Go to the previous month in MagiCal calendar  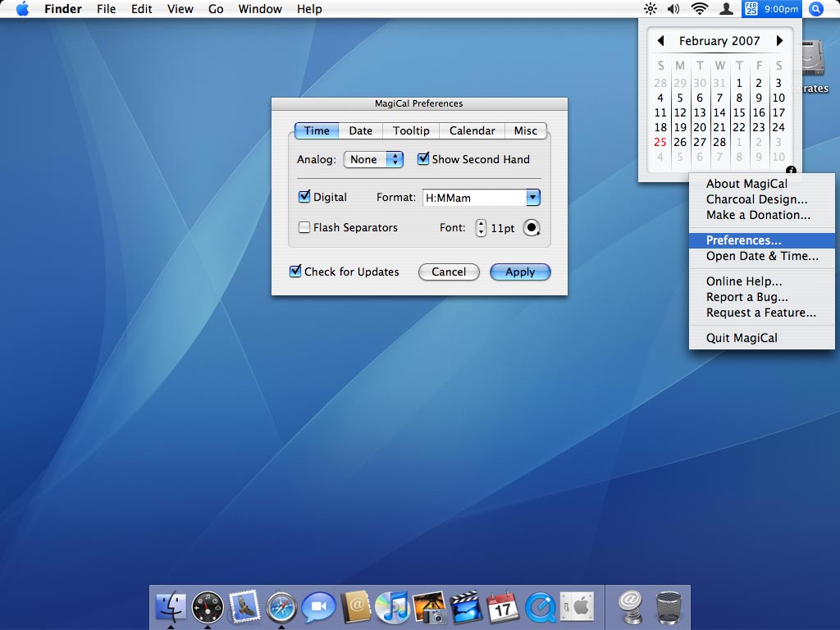(660, 41)
